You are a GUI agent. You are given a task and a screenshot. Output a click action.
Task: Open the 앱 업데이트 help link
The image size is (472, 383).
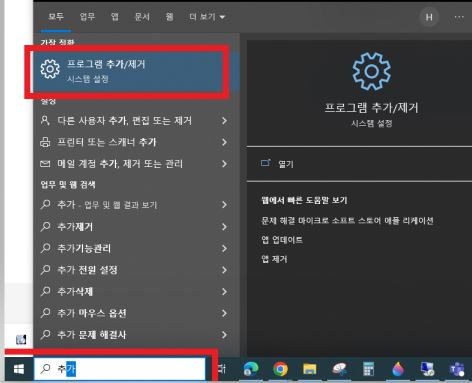click(x=282, y=240)
